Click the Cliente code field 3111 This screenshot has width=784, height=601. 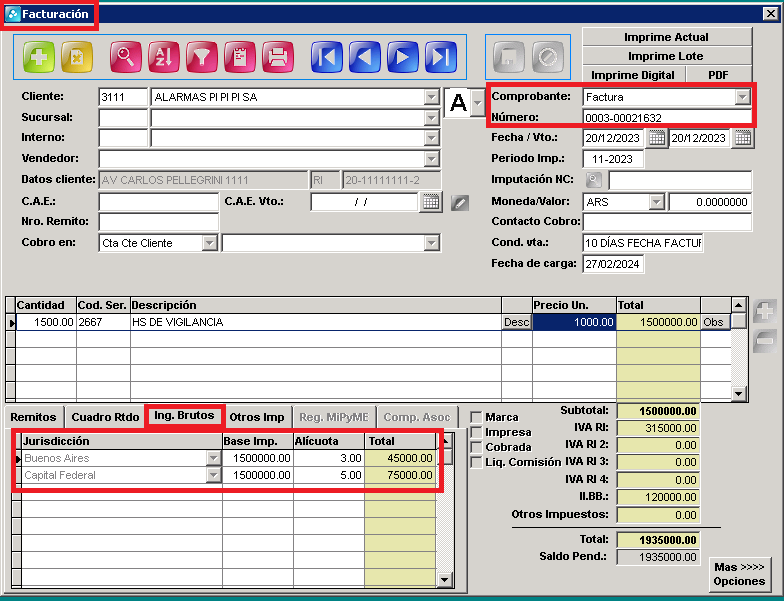124,97
